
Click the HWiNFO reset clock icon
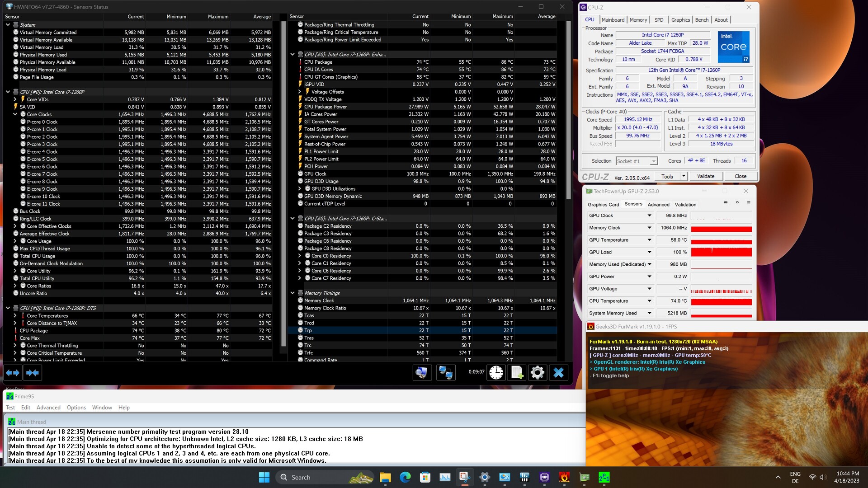pos(496,372)
